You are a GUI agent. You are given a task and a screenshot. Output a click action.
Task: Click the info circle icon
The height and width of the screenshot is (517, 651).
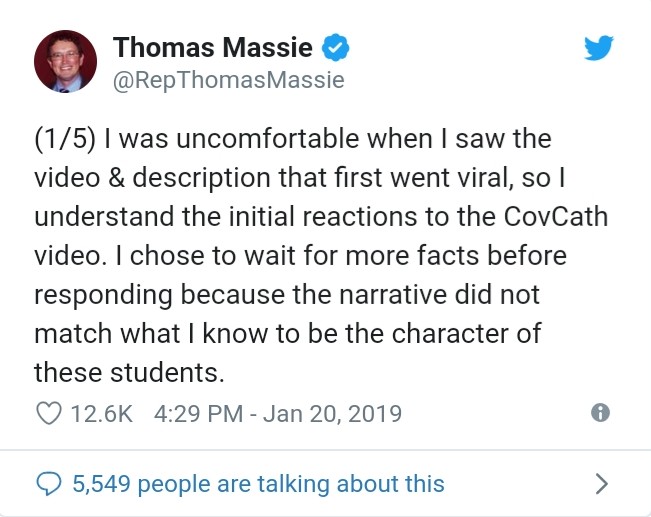pos(600,413)
